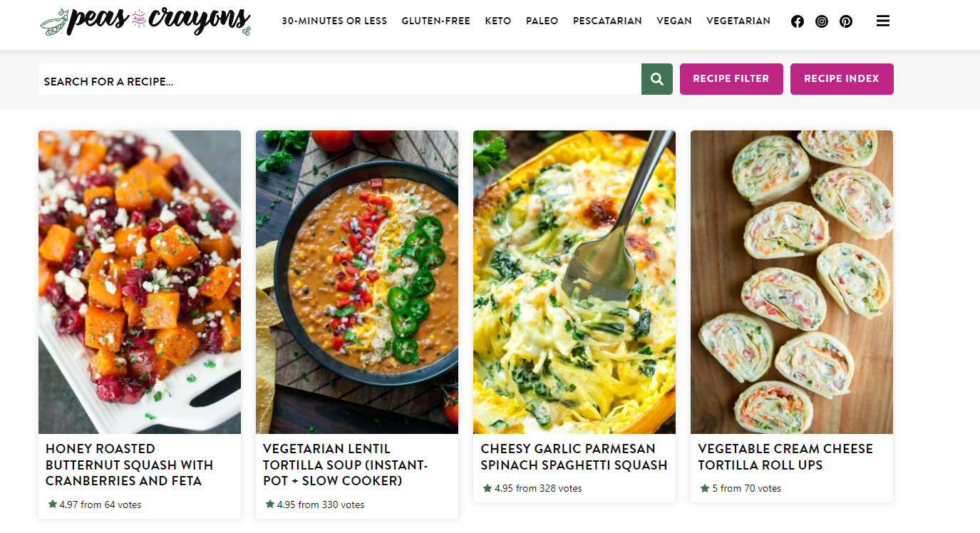Click the Recipe Filter button

tap(731, 79)
